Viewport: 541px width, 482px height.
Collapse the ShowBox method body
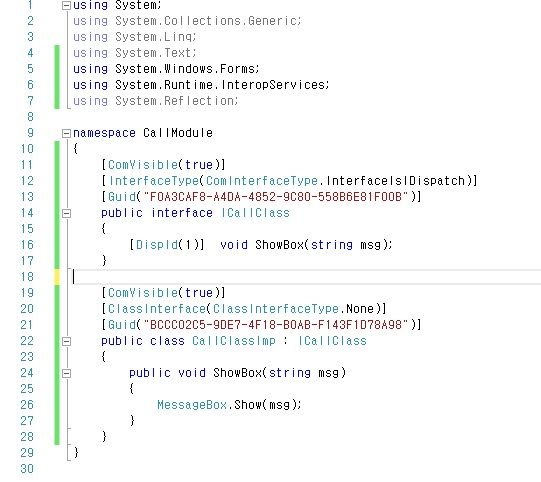66,373
